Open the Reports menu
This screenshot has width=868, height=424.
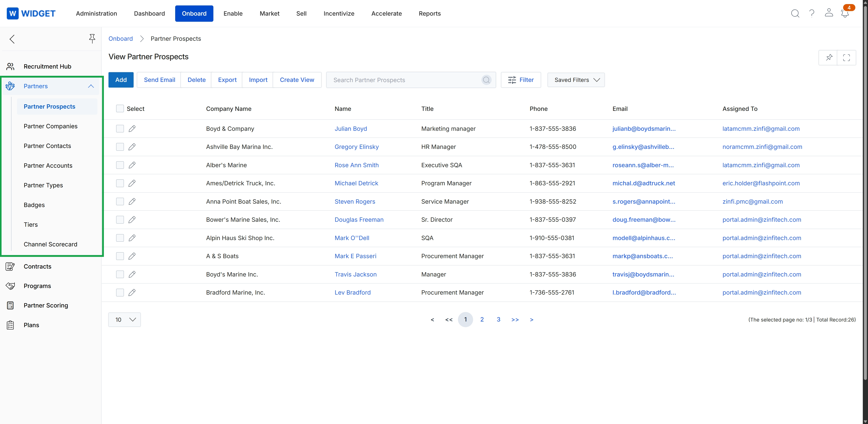430,14
